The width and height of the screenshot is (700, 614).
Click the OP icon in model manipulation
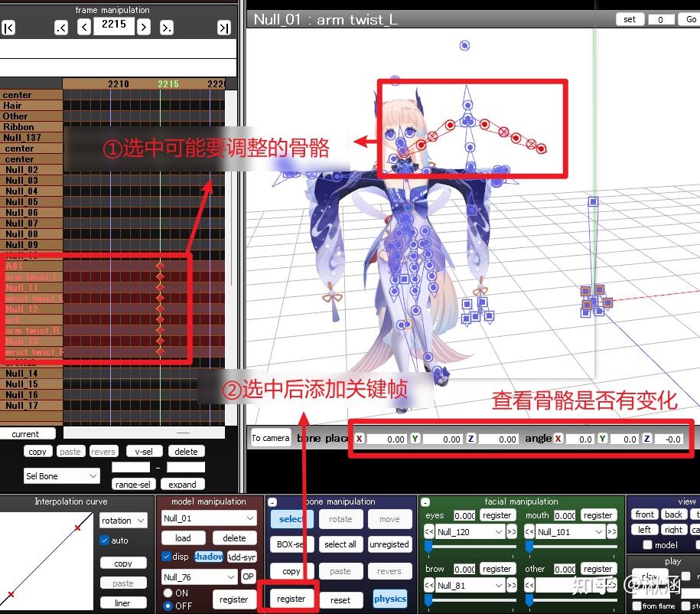click(249, 576)
